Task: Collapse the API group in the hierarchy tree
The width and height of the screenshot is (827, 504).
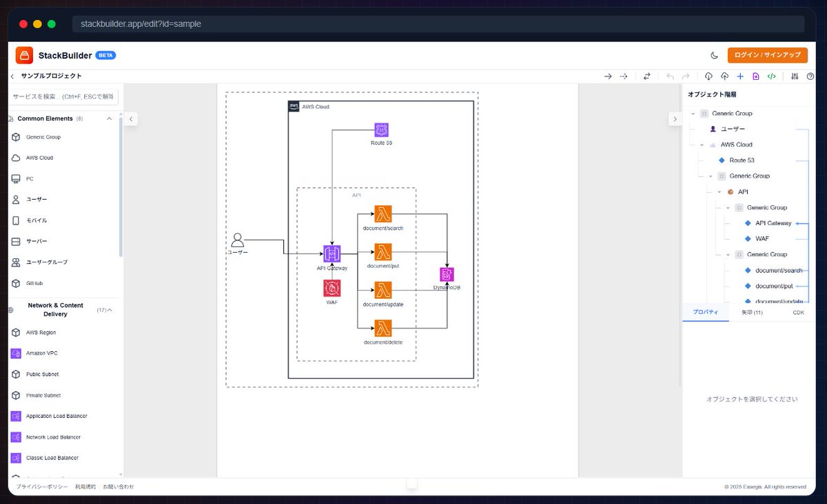Action: tap(719, 192)
